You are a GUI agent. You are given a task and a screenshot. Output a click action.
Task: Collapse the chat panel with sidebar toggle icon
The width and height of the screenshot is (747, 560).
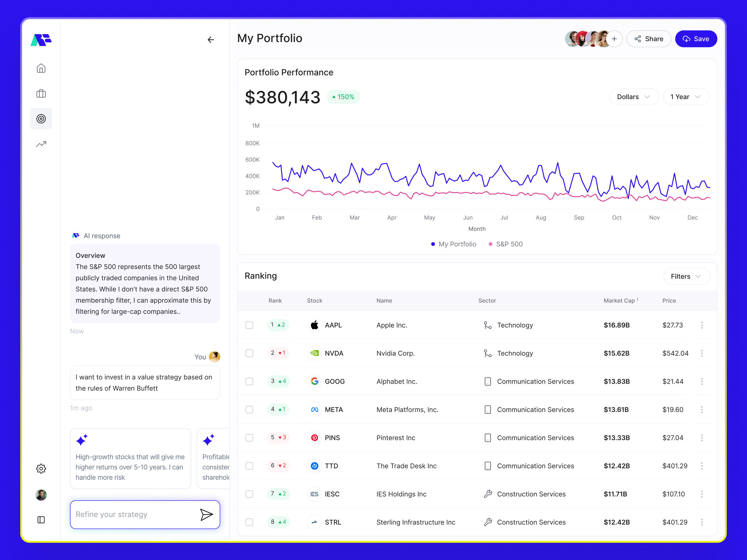41,520
